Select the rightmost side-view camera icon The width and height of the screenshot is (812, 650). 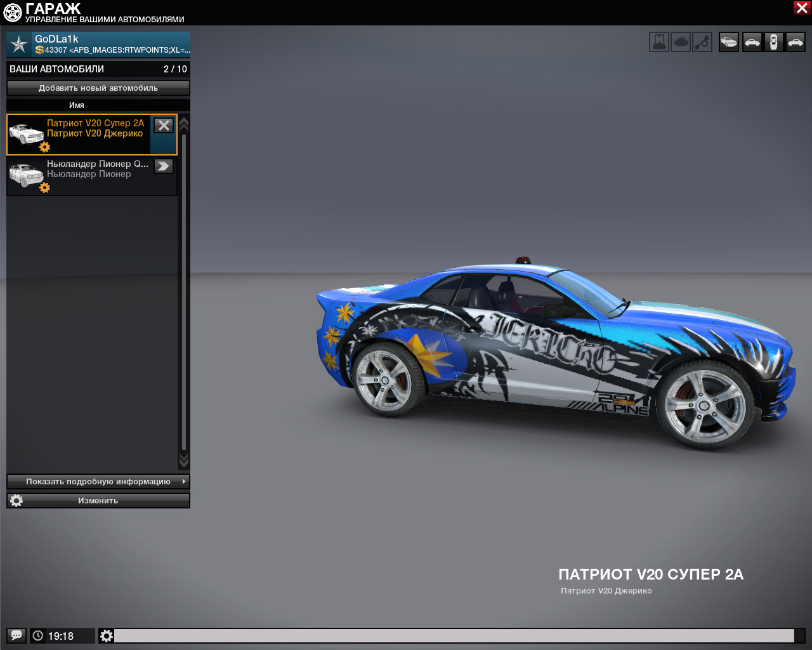[795, 43]
